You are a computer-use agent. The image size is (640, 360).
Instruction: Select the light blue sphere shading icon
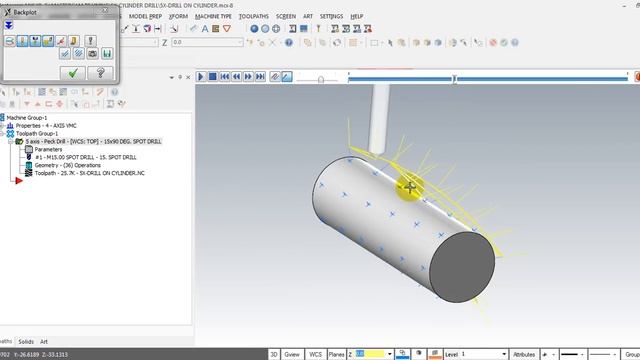tap(265, 29)
